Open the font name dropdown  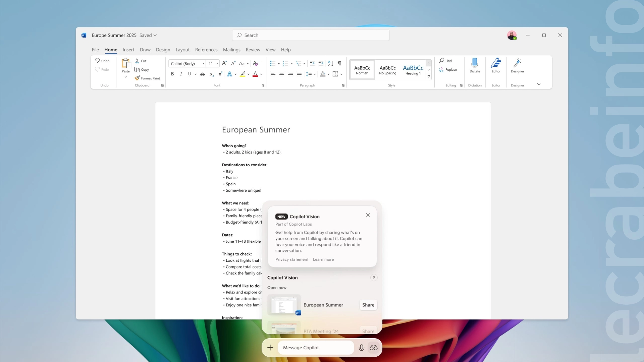[x=203, y=63]
